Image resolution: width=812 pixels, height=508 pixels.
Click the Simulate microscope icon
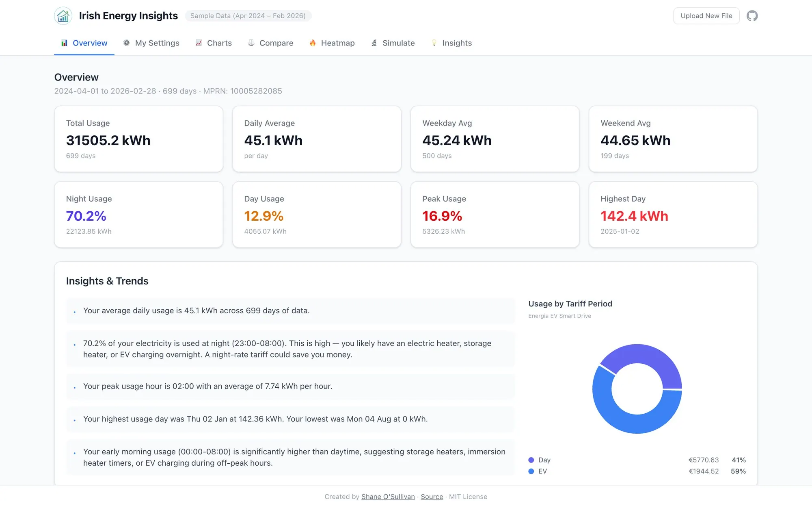374,43
